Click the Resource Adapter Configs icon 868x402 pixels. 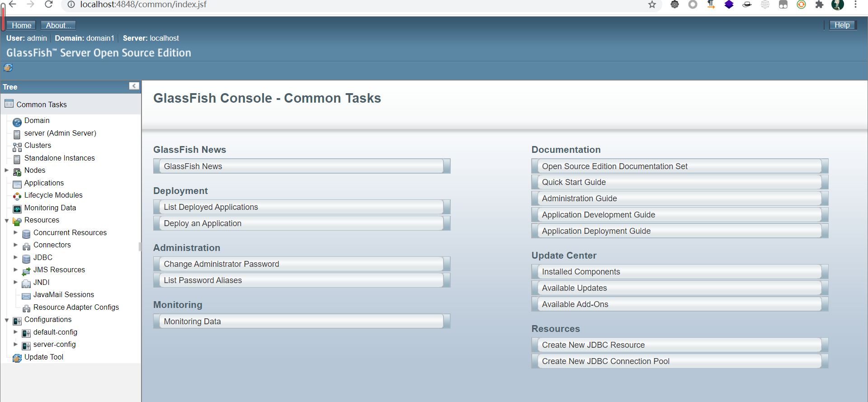(x=26, y=308)
